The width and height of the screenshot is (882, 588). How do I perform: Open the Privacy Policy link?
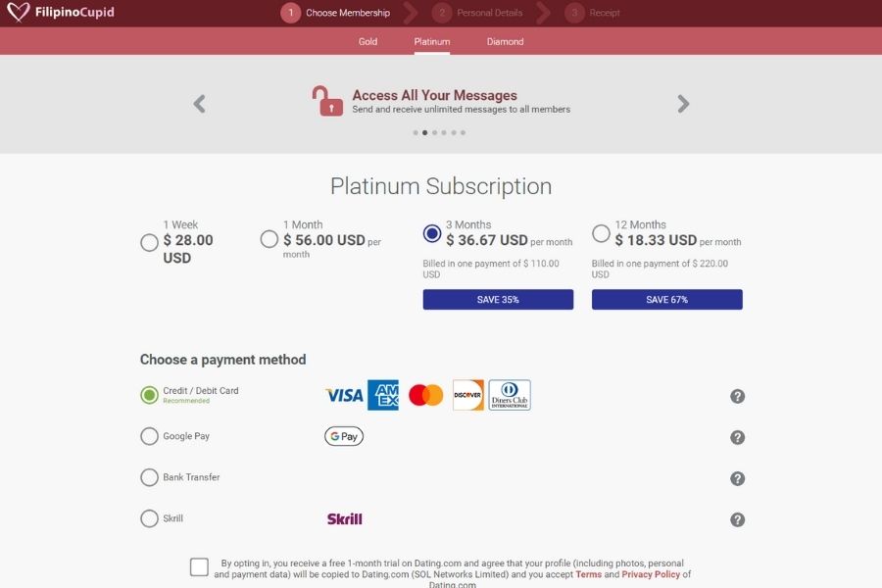(650, 574)
